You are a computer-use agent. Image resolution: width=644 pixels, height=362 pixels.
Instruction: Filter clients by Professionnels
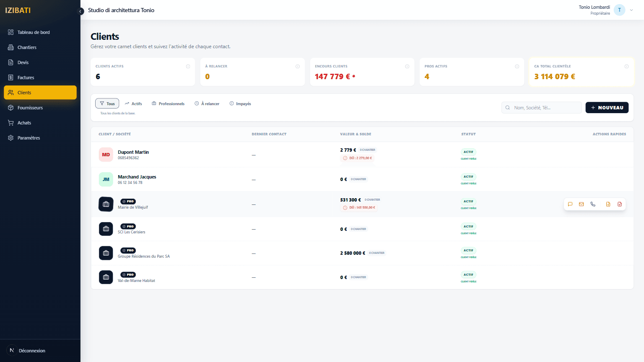[168, 103]
